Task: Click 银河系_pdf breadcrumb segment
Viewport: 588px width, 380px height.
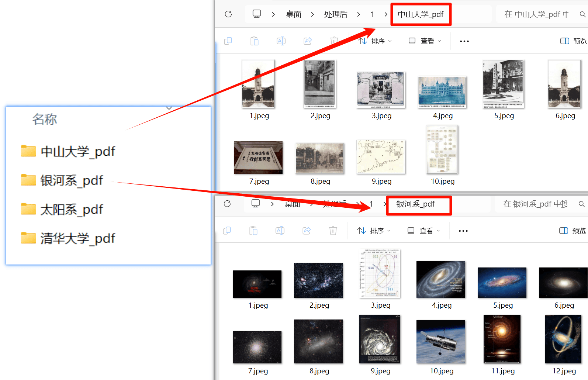Action: [415, 204]
